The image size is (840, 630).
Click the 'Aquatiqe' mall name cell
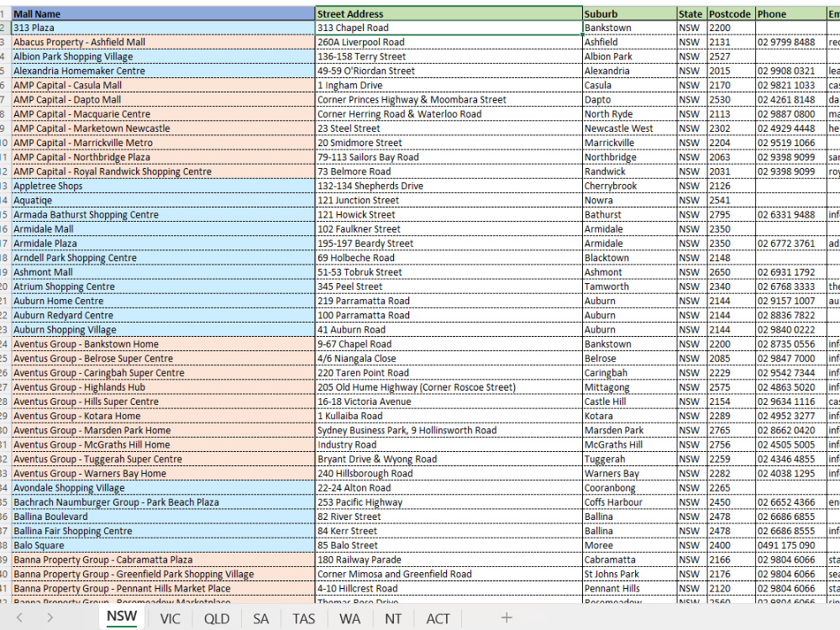164,201
